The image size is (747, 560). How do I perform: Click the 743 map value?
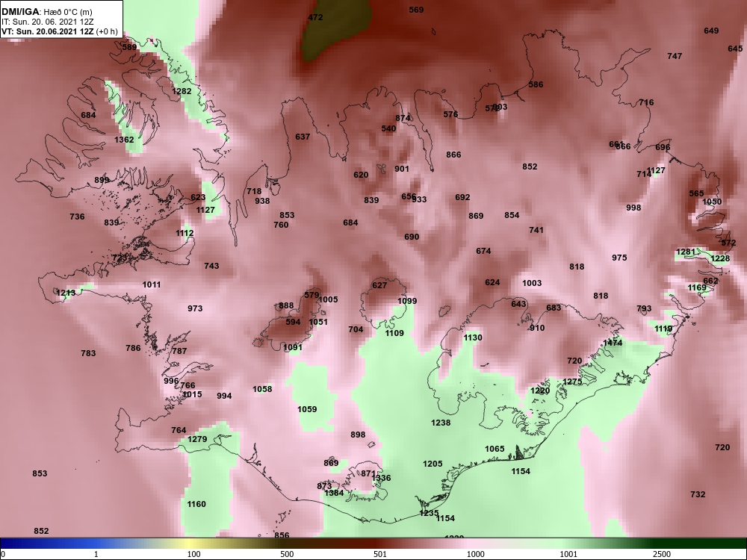[211, 266]
